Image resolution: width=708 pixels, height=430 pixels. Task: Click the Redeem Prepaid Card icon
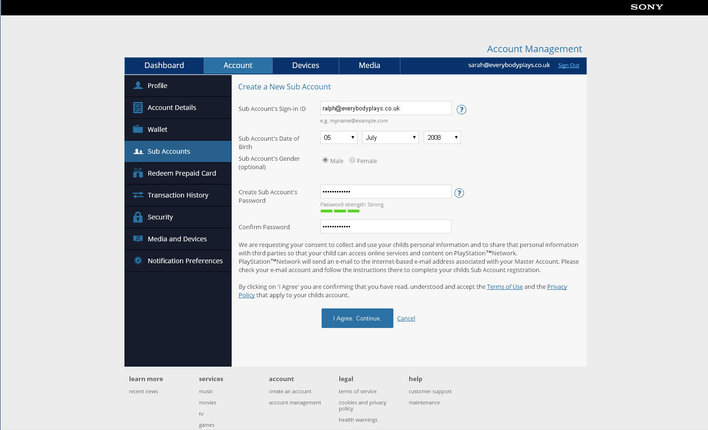(x=138, y=173)
